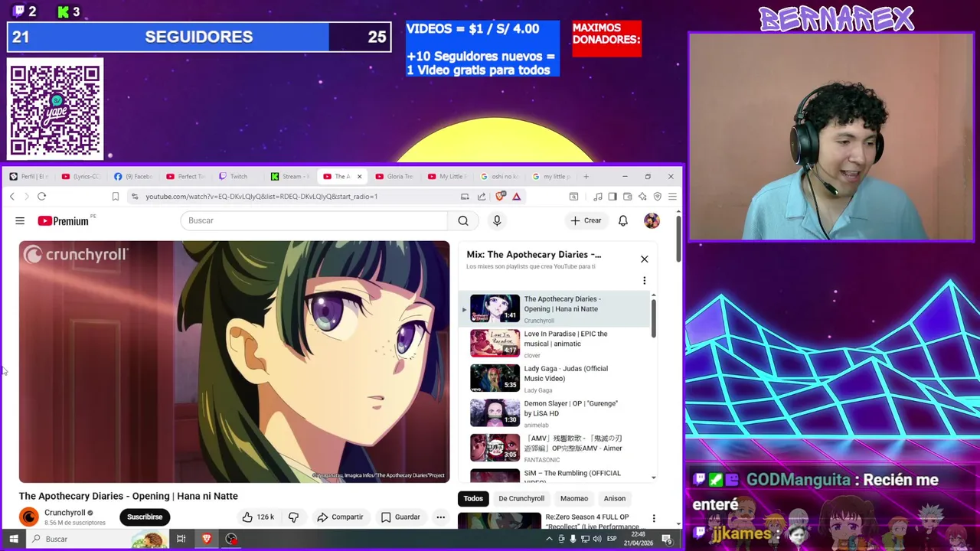
Task: Switch to the Perfect Time tab
Action: point(186,177)
